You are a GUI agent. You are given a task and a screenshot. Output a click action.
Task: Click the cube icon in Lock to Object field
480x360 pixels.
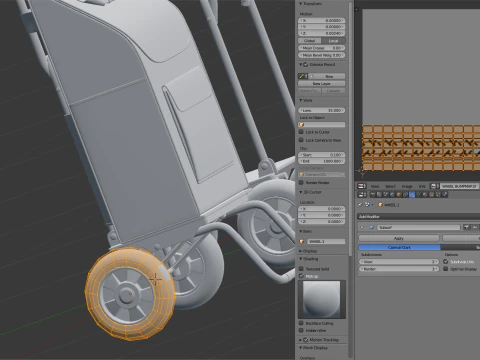click(x=302, y=125)
